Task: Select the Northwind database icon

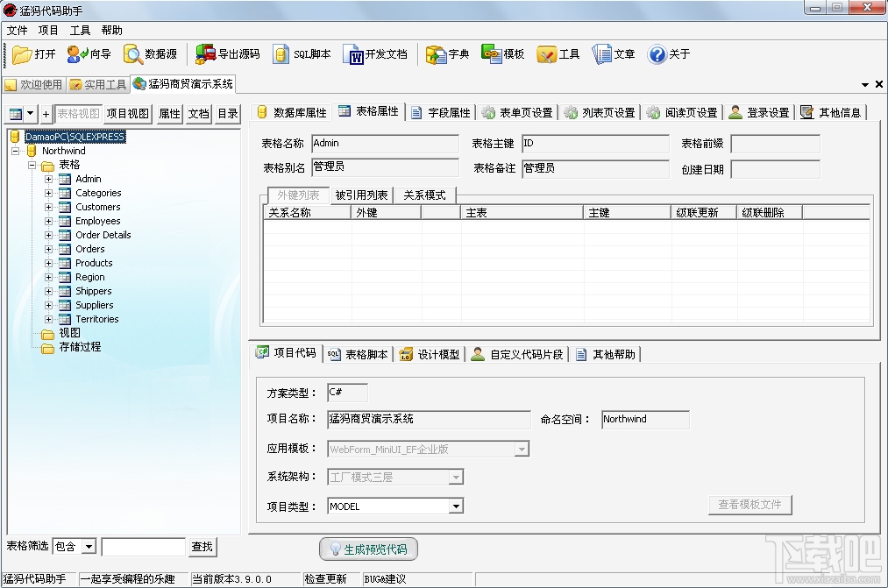Action: point(32,151)
